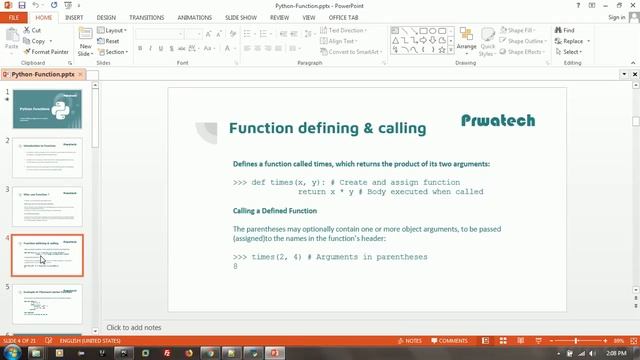This screenshot has height=360, width=640.
Task: Click the Replace command
Action: [569, 41]
